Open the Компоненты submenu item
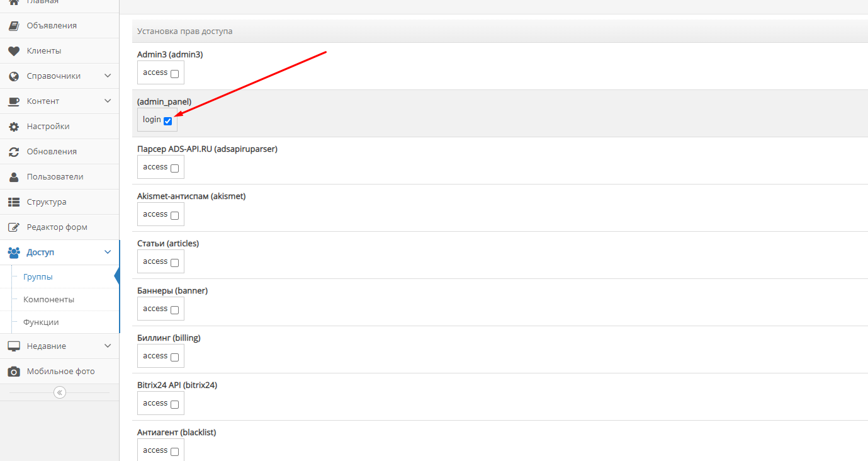Screen dimensions: 868x461 tap(48, 300)
